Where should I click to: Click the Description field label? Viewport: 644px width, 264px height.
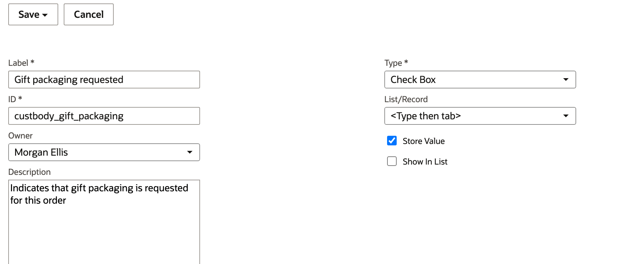[29, 172]
